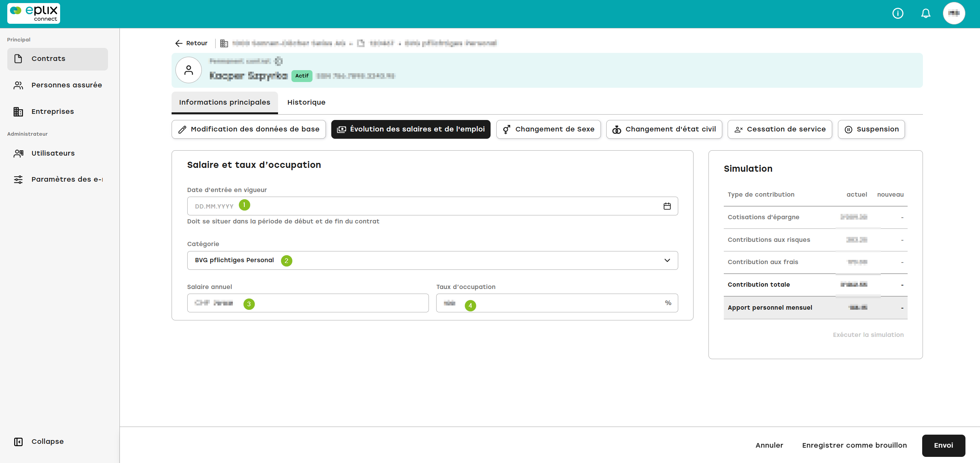Viewport: 980px width, 463px height.
Task: Click the contract document breadcrumb icon
Action: coord(361,43)
